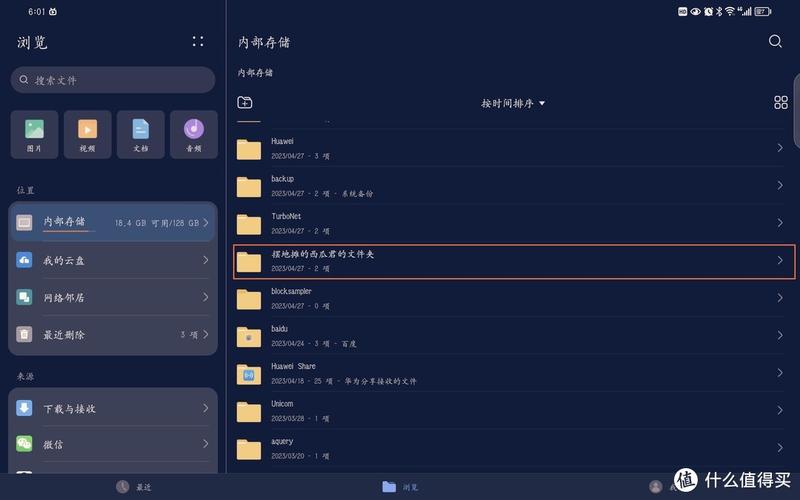Image resolution: width=800 pixels, height=500 pixels.
Task: Click the chevron on the Huawei Share row
Action: coord(780,373)
